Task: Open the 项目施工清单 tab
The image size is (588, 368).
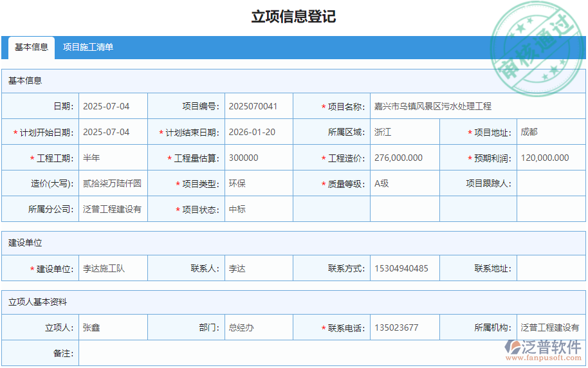Action: click(88, 47)
